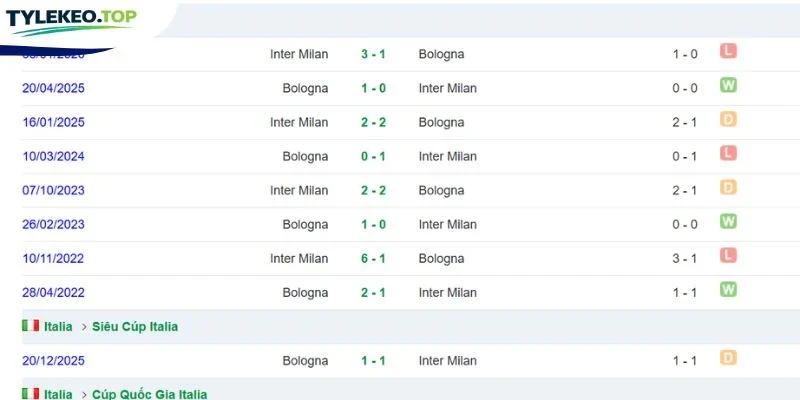Click the D badge for 16/01/2025 match
The image size is (800, 400).
pyautogui.click(x=728, y=119)
